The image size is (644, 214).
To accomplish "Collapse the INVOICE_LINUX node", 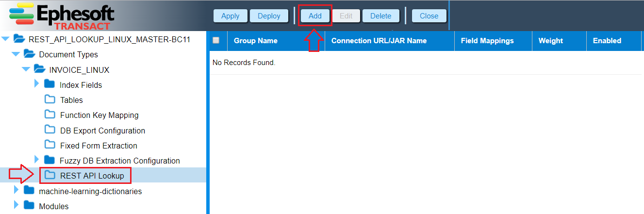I will pyautogui.click(x=26, y=70).
